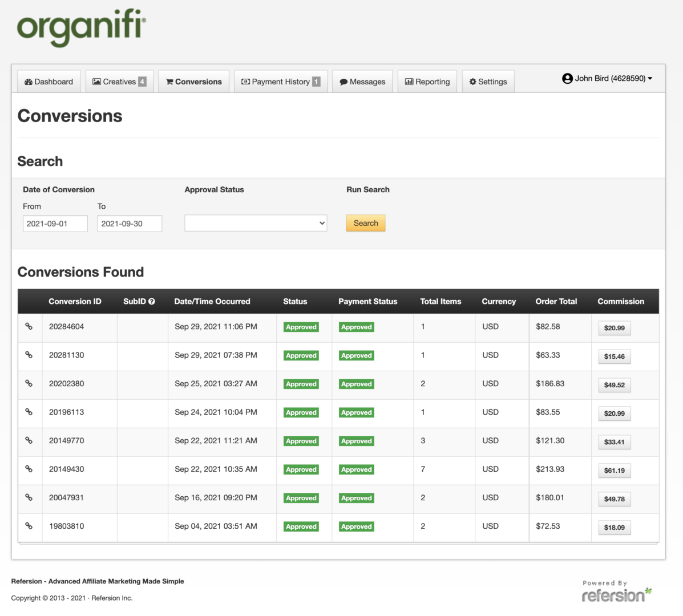The width and height of the screenshot is (683, 616).
Task: Click Approved payment status badge for 20149770
Action: tap(356, 441)
